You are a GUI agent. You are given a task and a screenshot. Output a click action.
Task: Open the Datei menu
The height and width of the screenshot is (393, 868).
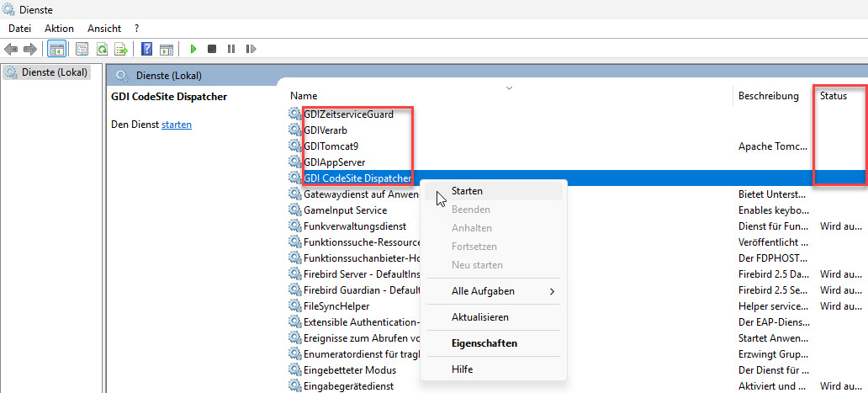(x=20, y=29)
